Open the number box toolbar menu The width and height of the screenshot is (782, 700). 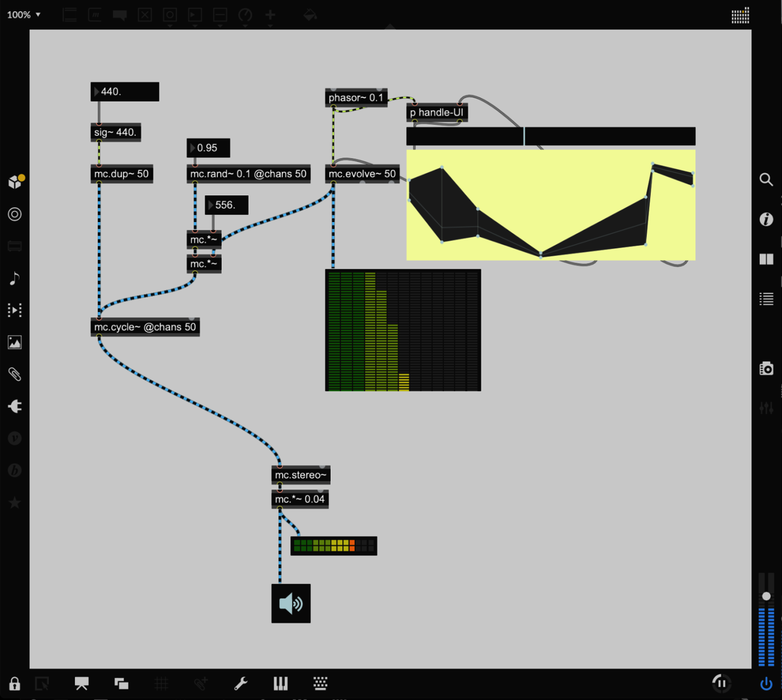click(195, 15)
